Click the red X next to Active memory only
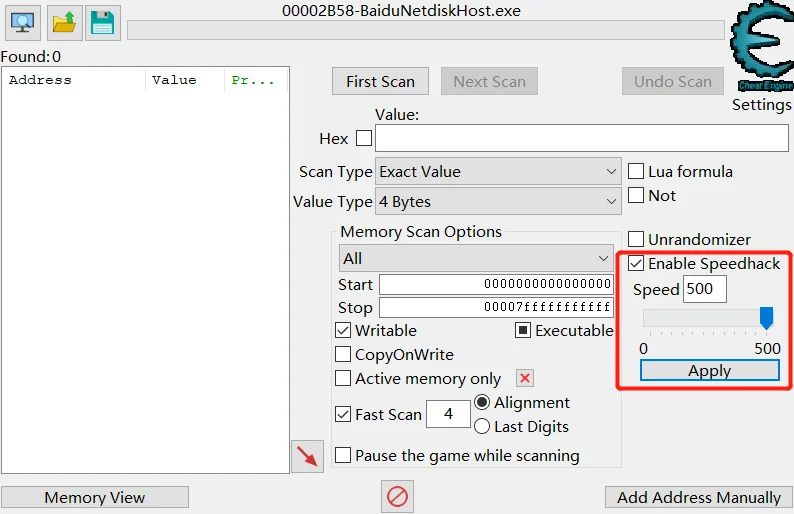 click(525, 378)
